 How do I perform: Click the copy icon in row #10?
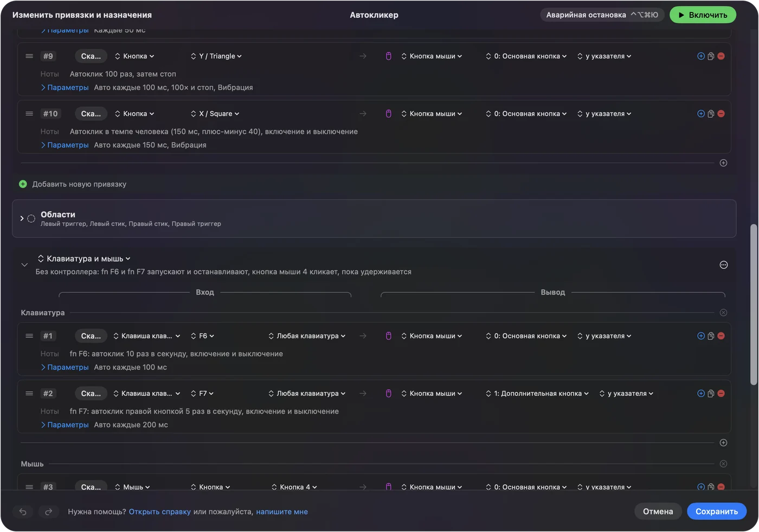(x=711, y=114)
